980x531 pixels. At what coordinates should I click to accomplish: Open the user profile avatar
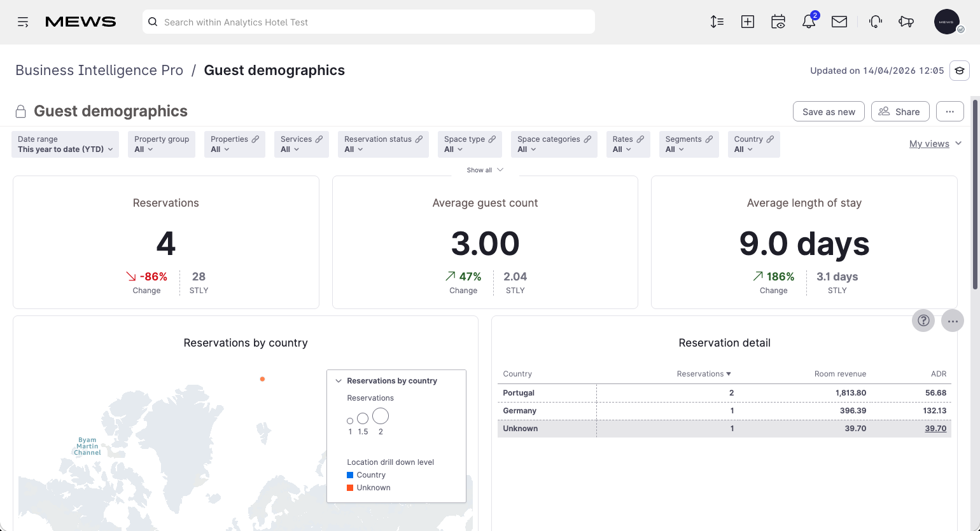(x=947, y=22)
